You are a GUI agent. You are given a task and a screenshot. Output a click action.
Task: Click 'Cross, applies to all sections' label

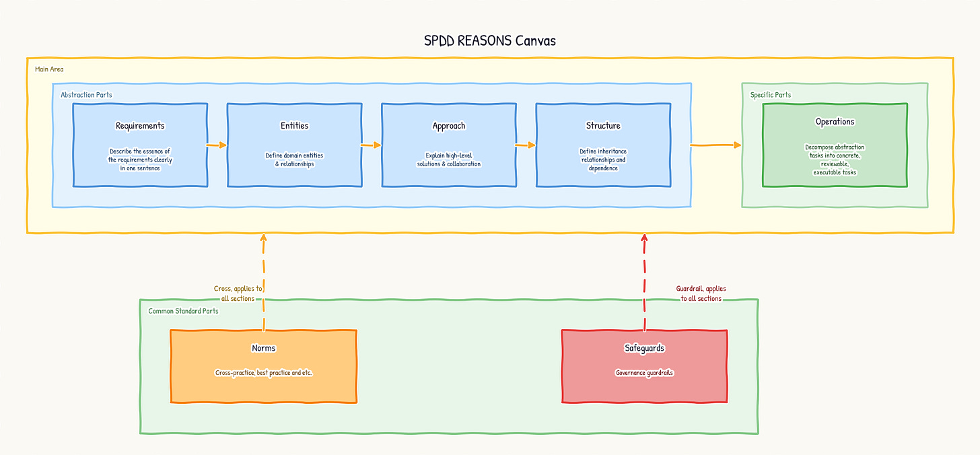tap(238, 293)
